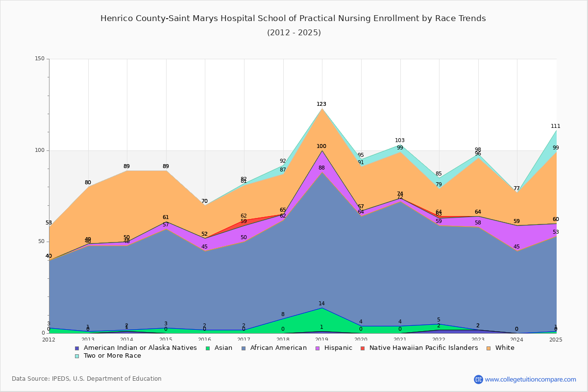Click the 2024 x-axis label

[517, 340]
